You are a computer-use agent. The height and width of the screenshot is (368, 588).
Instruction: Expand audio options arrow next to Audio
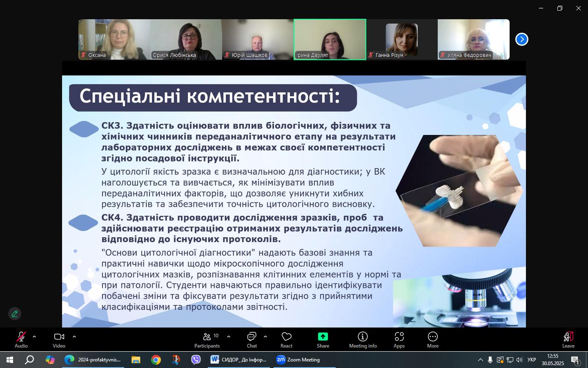34,337
